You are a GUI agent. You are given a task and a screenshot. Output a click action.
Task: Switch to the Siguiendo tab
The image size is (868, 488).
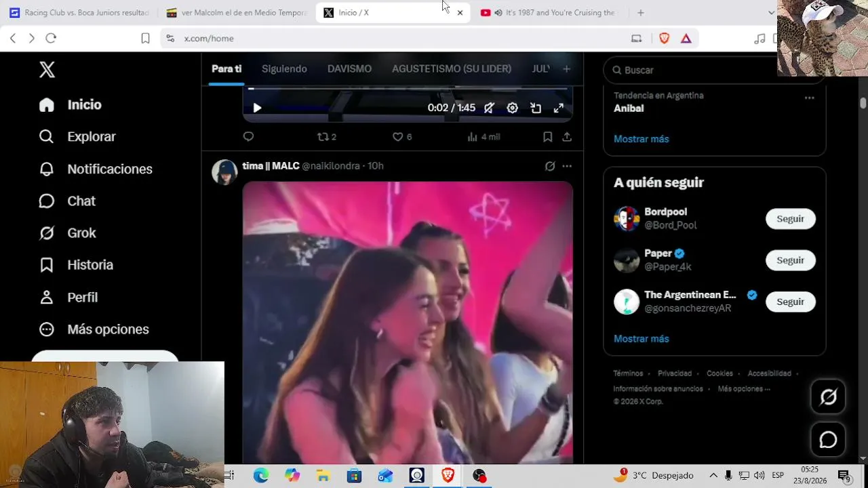pyautogui.click(x=284, y=69)
